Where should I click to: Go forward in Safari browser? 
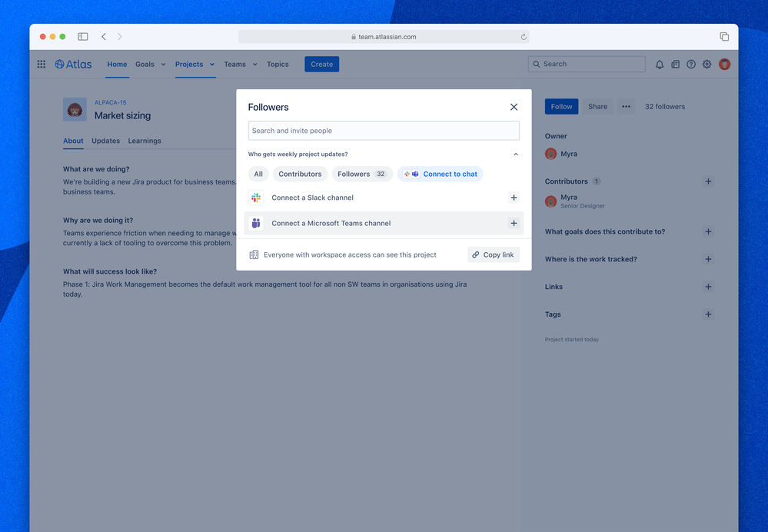click(x=119, y=37)
